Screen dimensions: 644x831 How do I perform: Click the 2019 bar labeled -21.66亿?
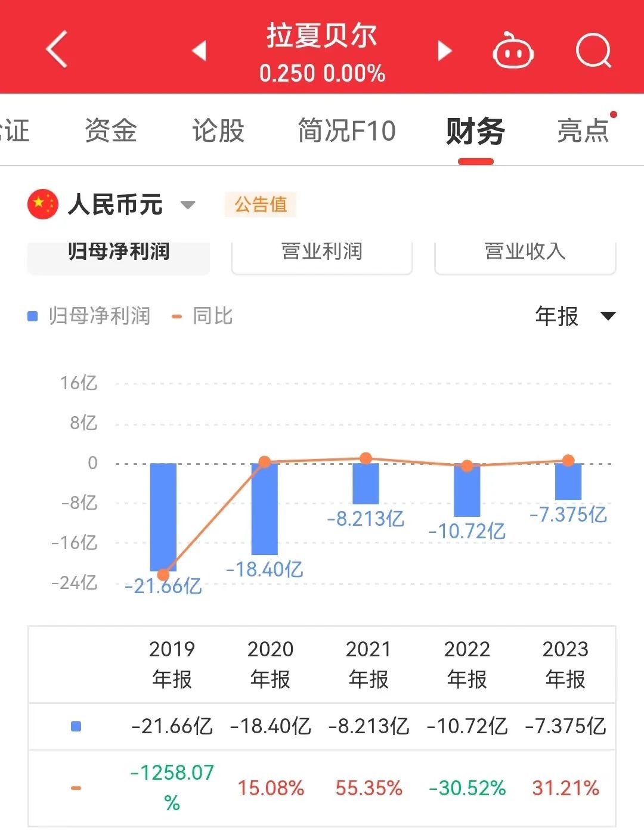pos(163,517)
